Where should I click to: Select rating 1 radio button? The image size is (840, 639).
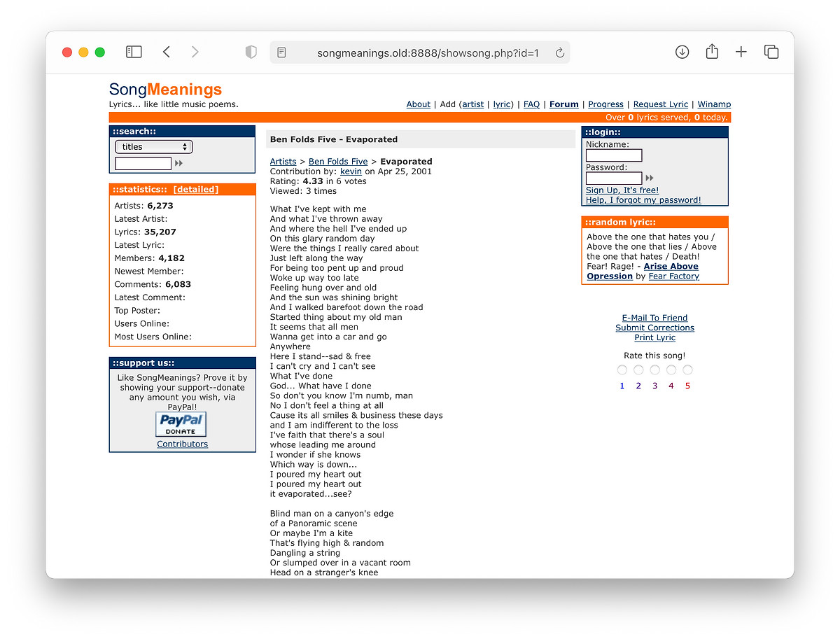tap(622, 370)
